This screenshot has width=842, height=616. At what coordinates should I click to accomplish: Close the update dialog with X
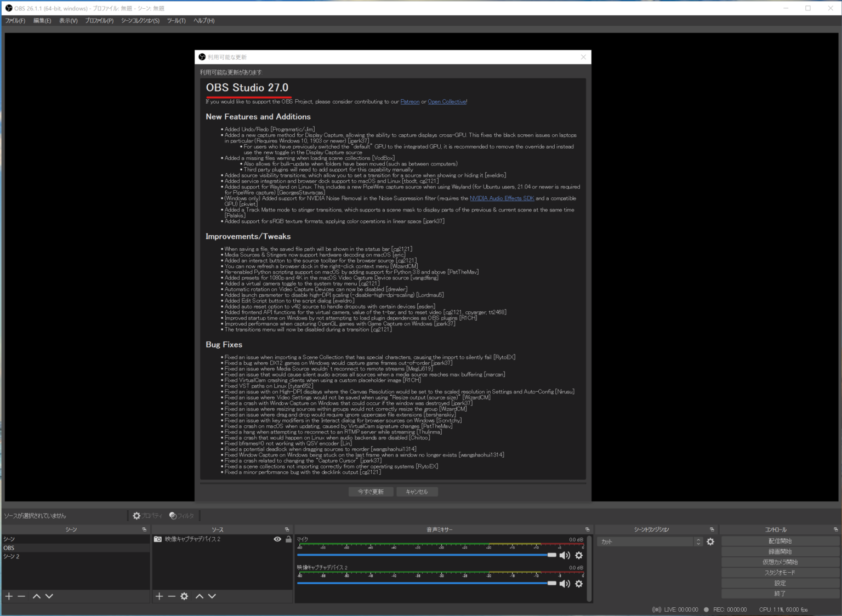tap(583, 57)
